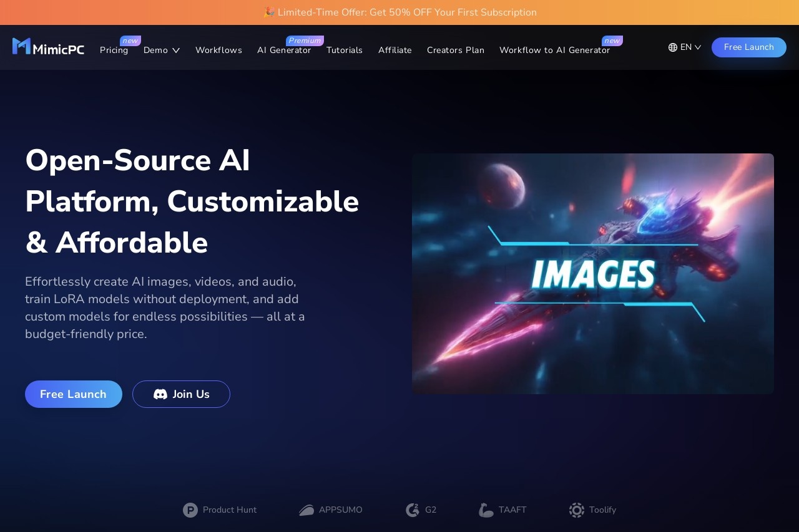Screen dimensions: 799x532
Task: Click Free Launch button in header
Action: coord(749,47)
